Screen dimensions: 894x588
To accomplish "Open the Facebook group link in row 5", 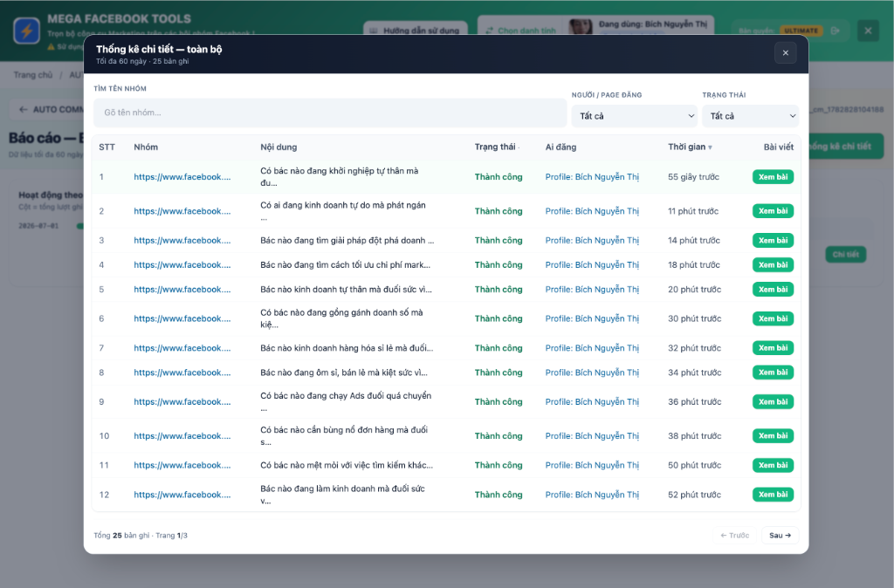I will (182, 290).
